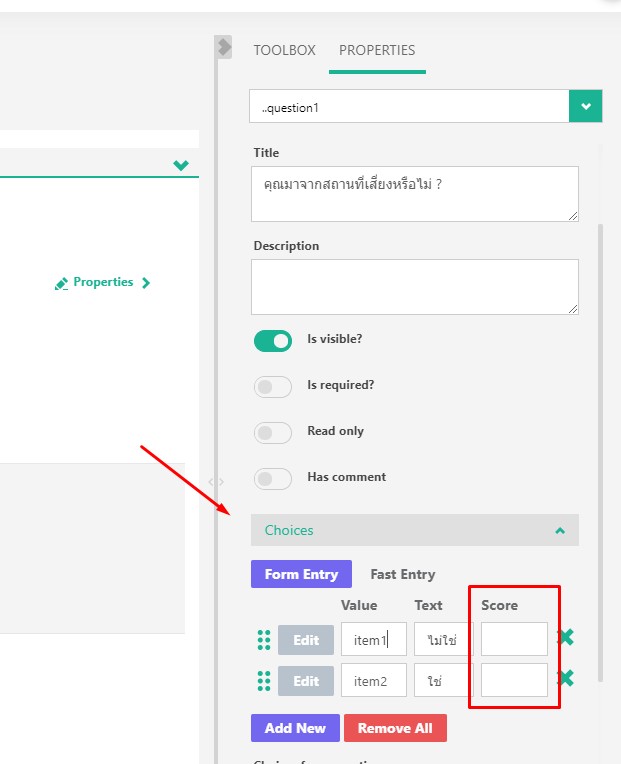
Task: Open the question1 selector dropdown
Action: pyautogui.click(x=585, y=106)
